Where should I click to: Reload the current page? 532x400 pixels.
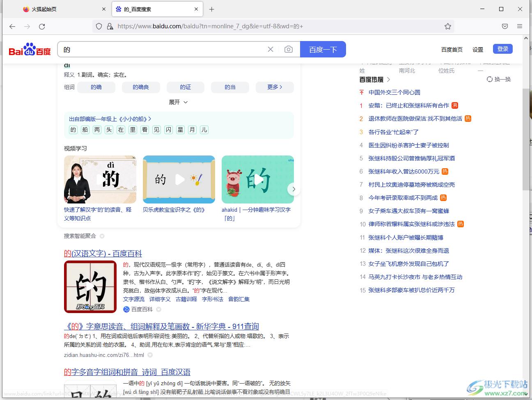coord(42,26)
